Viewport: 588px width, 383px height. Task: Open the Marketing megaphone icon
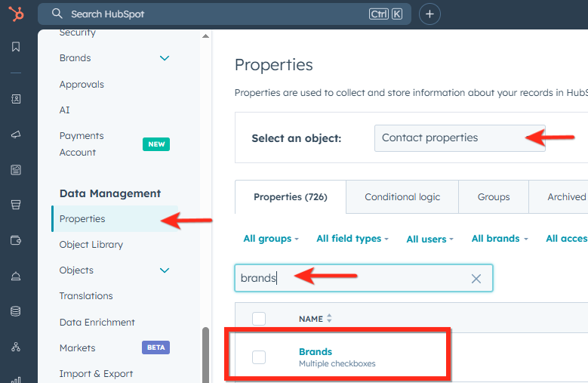(x=16, y=134)
